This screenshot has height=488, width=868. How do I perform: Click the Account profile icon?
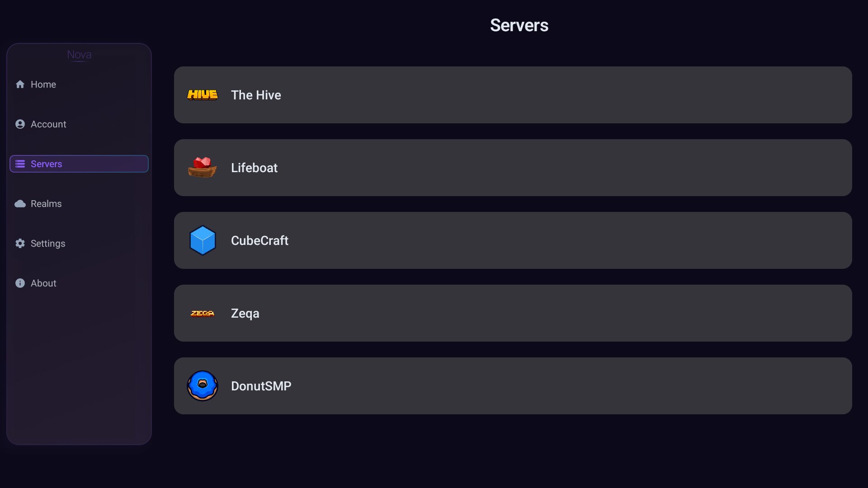20,124
